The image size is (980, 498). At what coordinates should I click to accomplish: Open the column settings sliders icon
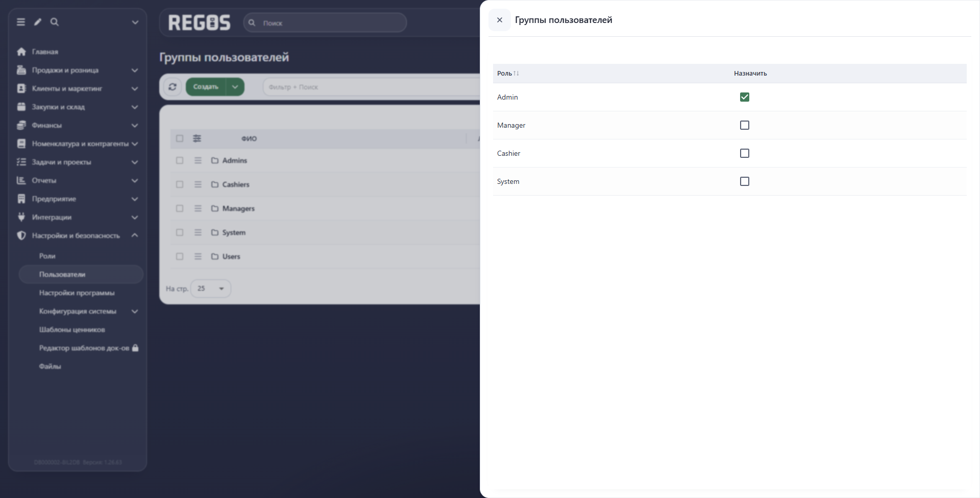coord(197,138)
